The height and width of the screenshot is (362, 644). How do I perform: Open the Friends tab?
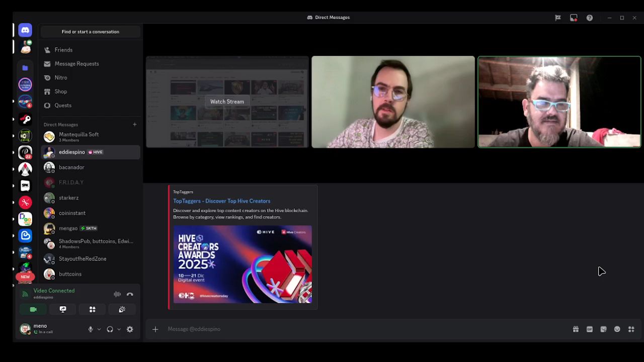tap(91, 50)
